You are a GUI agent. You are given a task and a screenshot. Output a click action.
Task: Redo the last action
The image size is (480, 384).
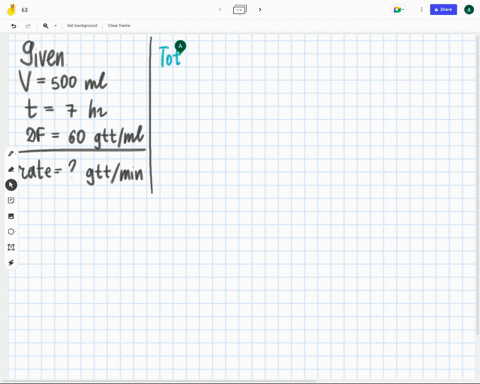pyautogui.click(x=28, y=26)
